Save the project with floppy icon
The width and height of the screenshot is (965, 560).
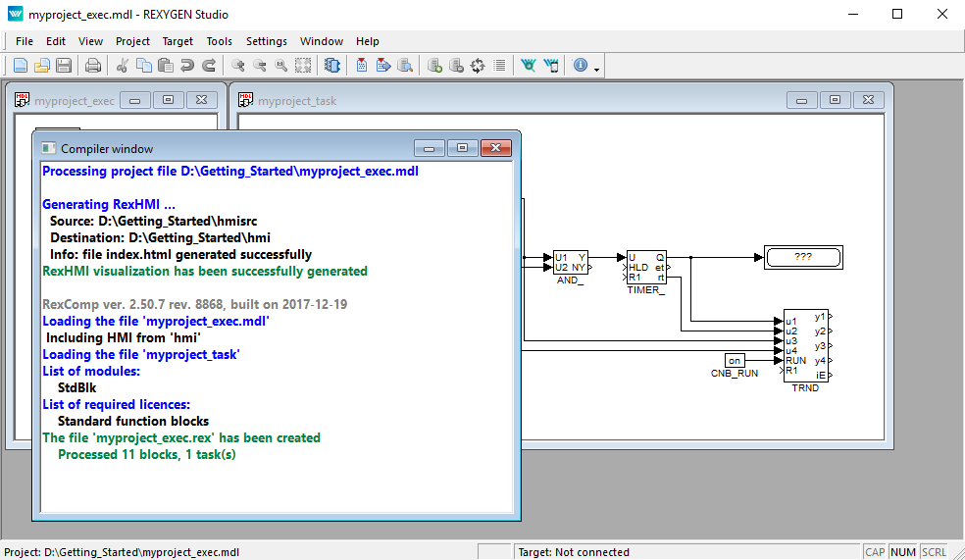[x=64, y=66]
